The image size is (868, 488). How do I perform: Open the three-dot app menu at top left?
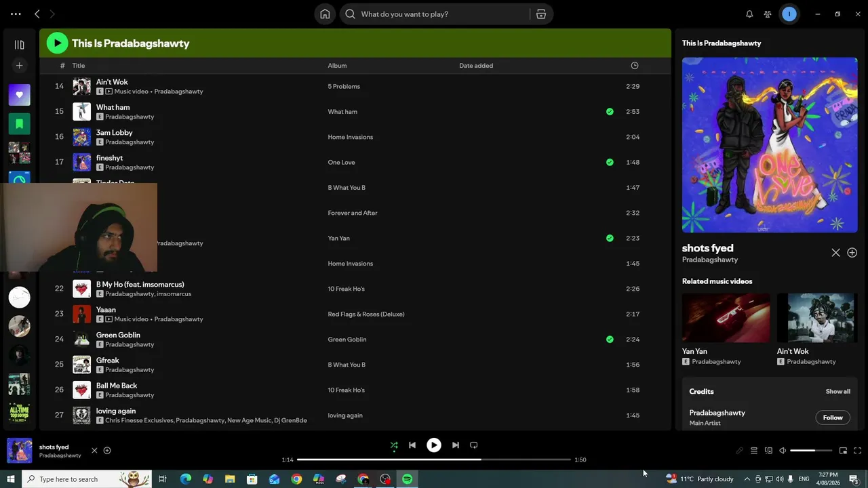coord(16,14)
